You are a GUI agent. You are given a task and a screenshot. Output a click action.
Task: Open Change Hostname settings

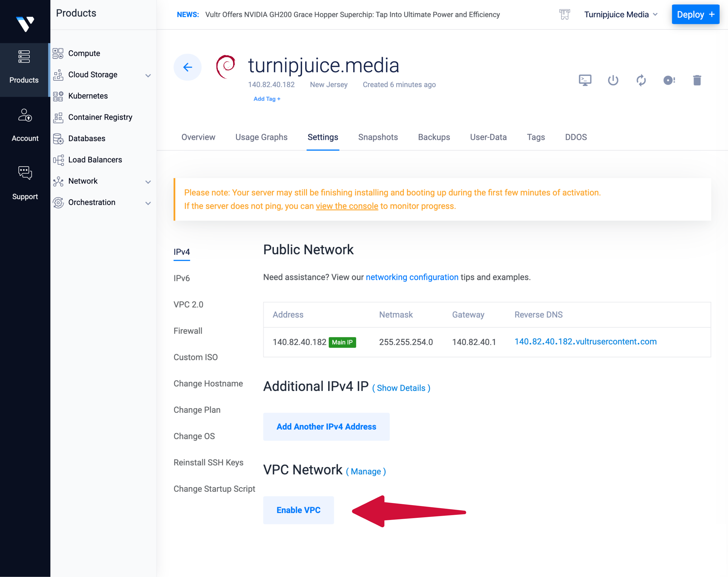208,383
